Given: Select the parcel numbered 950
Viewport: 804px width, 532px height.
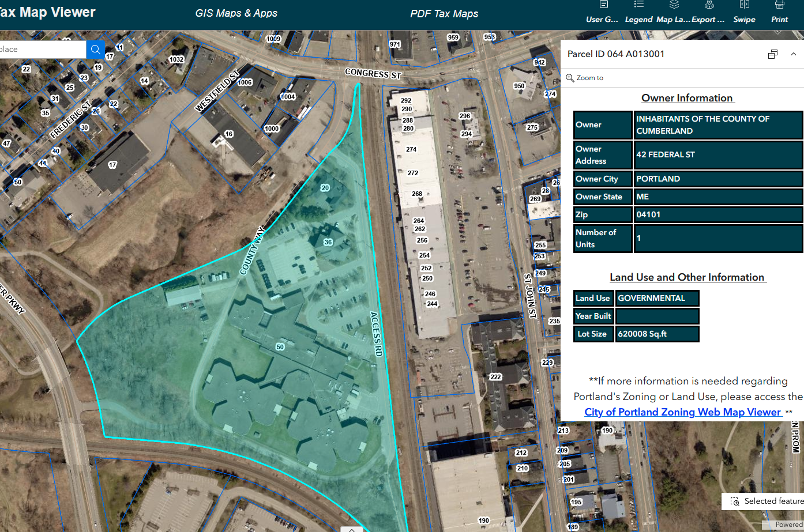Looking at the screenshot, I should [520, 86].
